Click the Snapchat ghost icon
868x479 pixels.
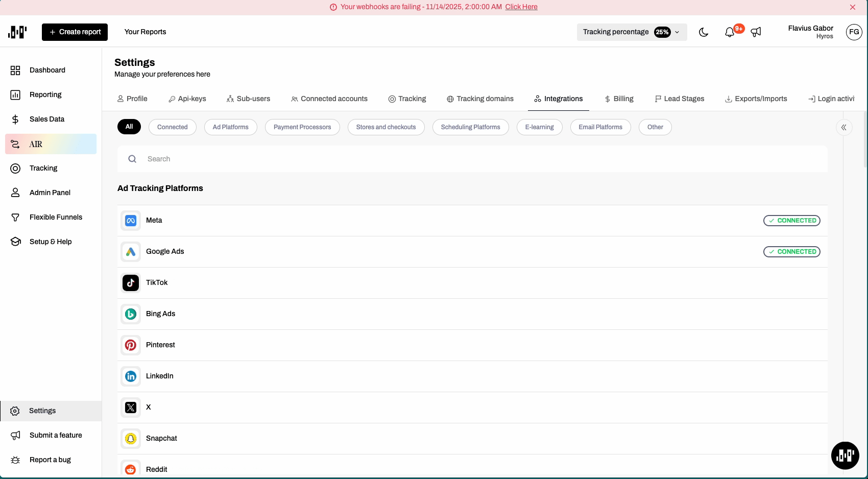[x=131, y=439]
